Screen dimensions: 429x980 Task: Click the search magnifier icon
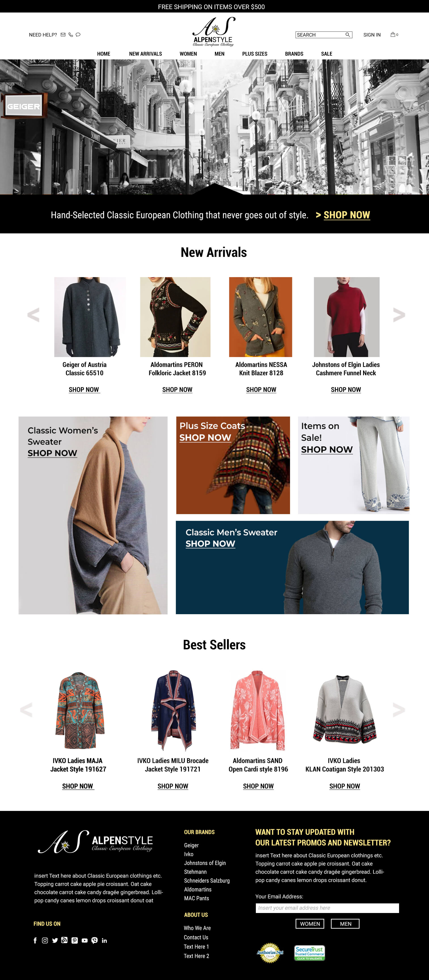pos(347,35)
